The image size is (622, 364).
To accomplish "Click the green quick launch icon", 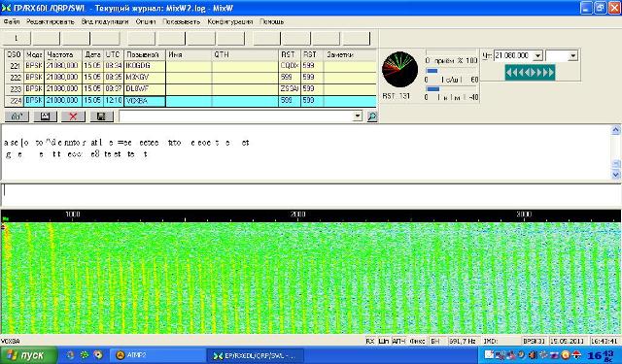I will [85, 355].
